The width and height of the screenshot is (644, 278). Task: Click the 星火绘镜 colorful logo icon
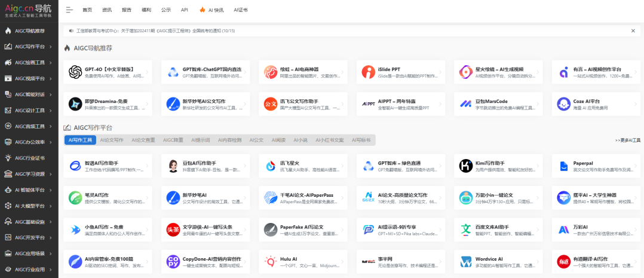click(x=466, y=72)
